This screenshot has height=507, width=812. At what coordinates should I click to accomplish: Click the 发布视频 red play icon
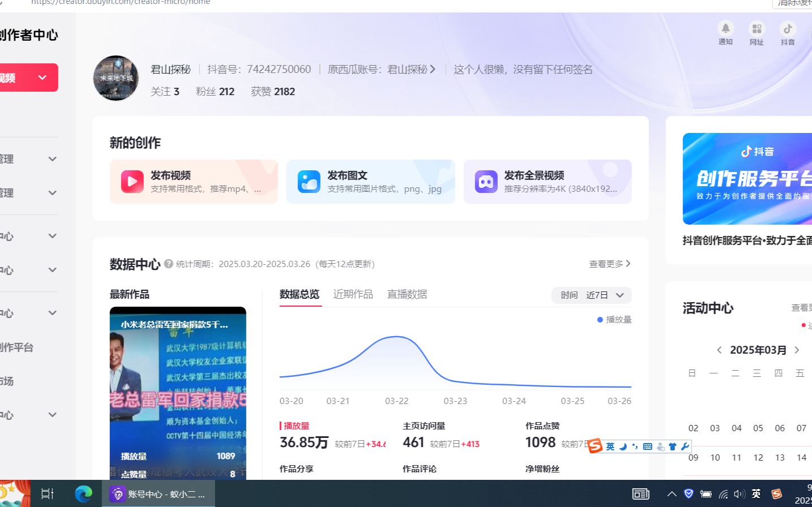point(132,182)
